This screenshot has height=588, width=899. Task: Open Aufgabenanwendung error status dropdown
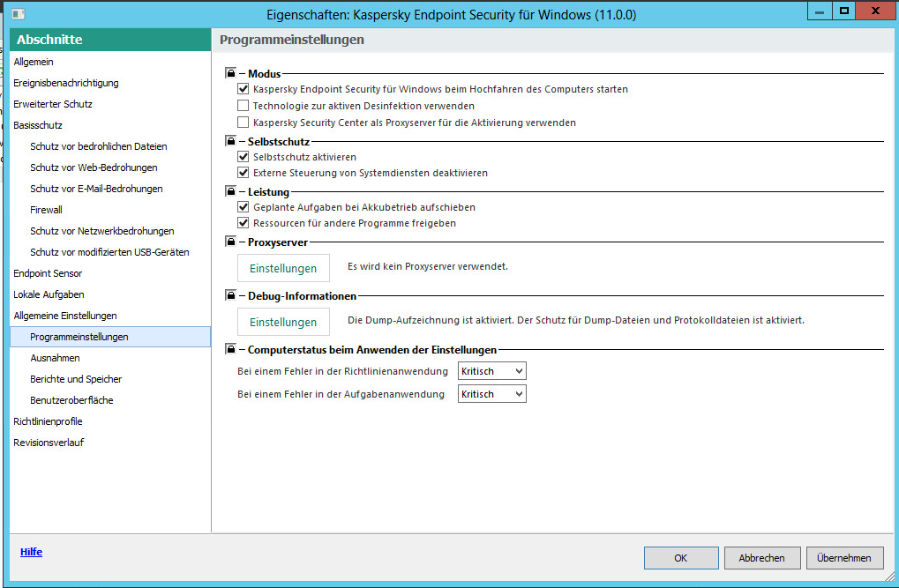point(492,394)
